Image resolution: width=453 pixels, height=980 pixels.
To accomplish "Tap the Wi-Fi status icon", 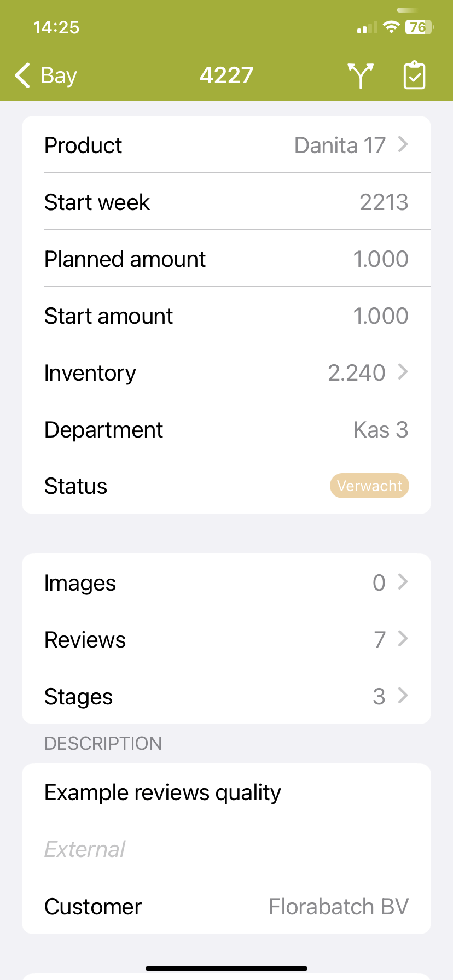I will click(391, 27).
